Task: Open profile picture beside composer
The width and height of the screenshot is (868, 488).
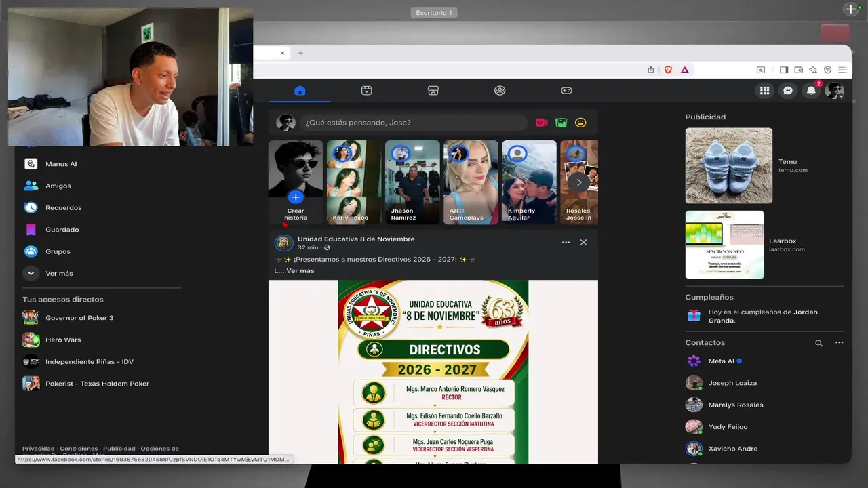Action: tap(286, 123)
